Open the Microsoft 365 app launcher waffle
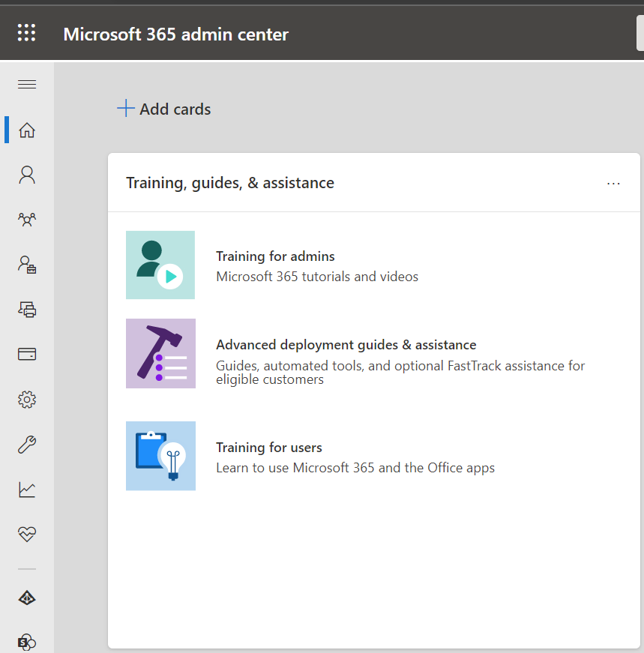Image resolution: width=644 pixels, height=653 pixels. pyautogui.click(x=26, y=32)
